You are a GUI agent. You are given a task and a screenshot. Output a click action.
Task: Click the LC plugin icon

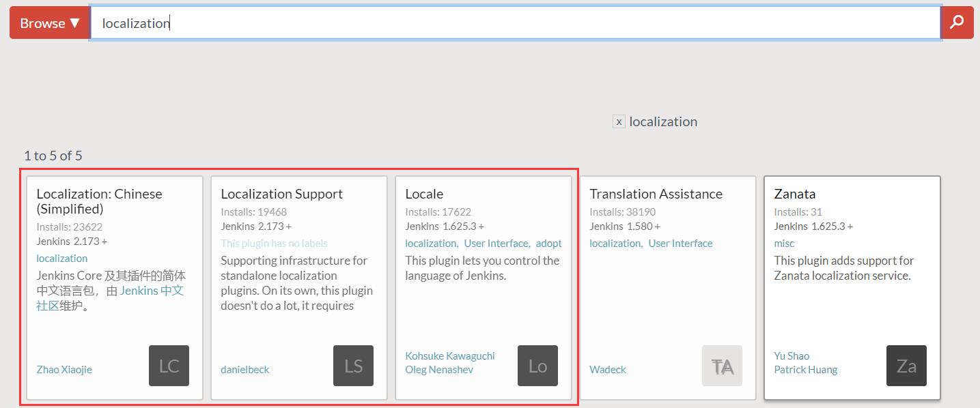(169, 366)
